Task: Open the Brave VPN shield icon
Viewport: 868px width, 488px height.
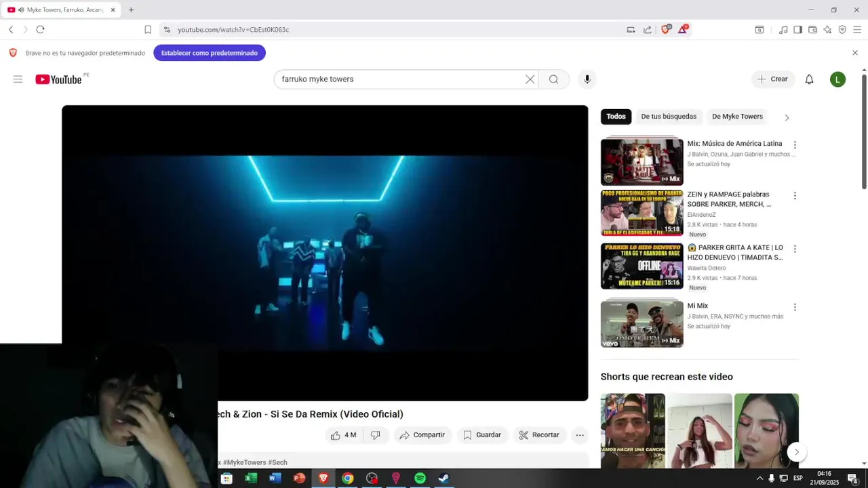Action: point(842,29)
